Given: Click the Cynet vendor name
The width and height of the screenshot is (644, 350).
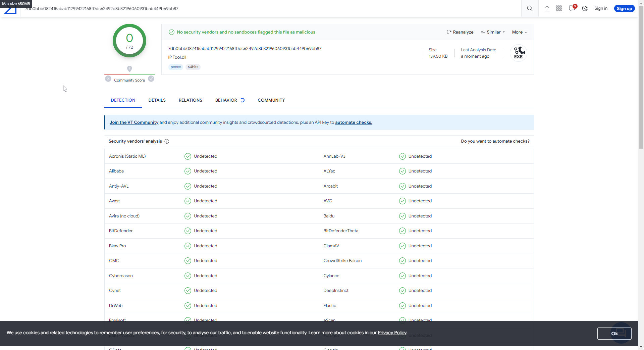Looking at the screenshot, I should pyautogui.click(x=115, y=291).
